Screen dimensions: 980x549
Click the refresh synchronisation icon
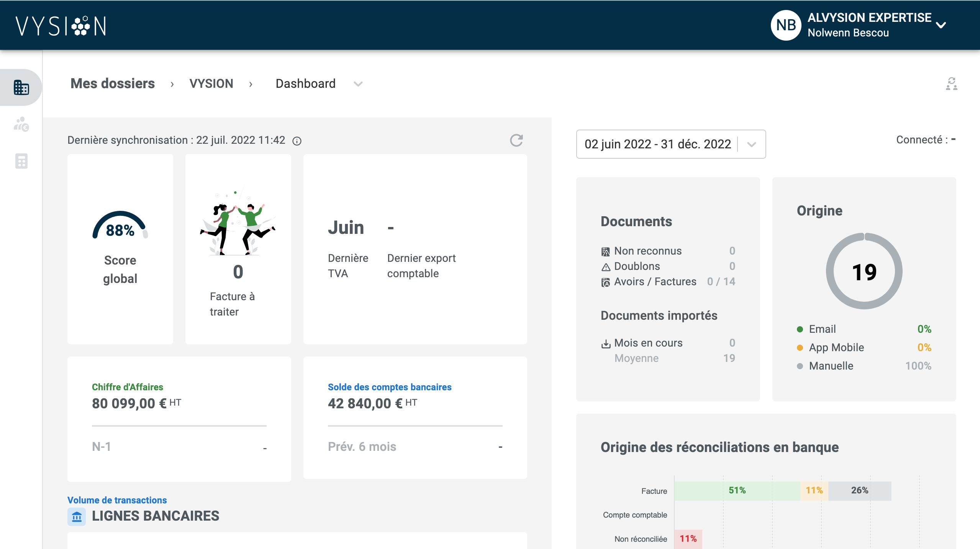coord(516,140)
